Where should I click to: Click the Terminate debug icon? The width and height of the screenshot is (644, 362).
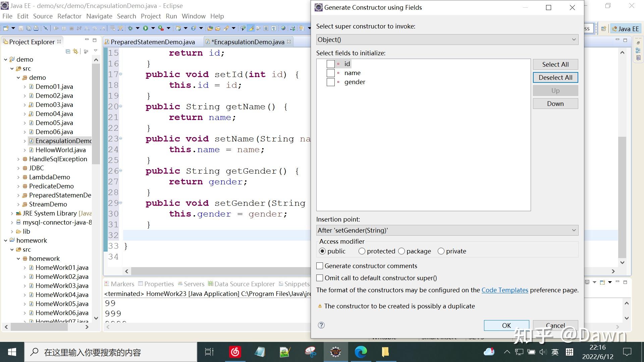tap(71, 28)
